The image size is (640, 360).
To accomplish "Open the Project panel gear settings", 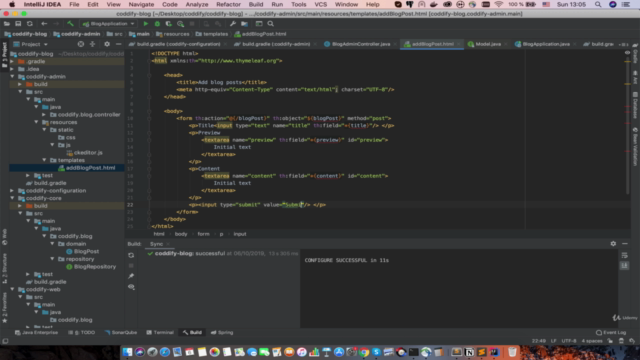I will (x=107, y=44).
